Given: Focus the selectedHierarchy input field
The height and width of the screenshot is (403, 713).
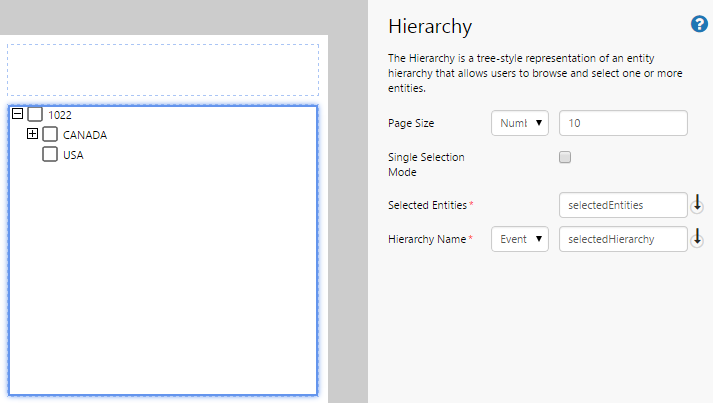Looking at the screenshot, I should (623, 239).
